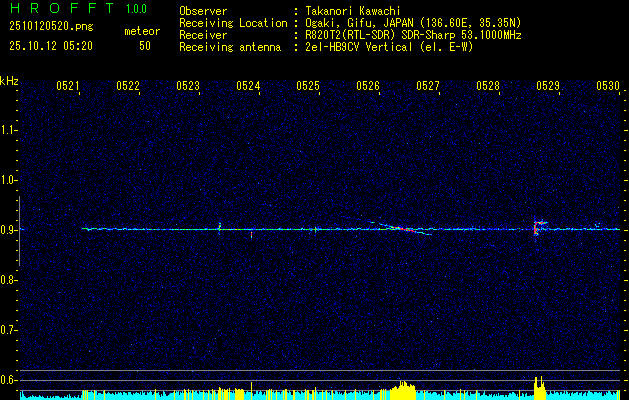Click the Receiver field label
This screenshot has width=629, height=400.
click(x=203, y=35)
